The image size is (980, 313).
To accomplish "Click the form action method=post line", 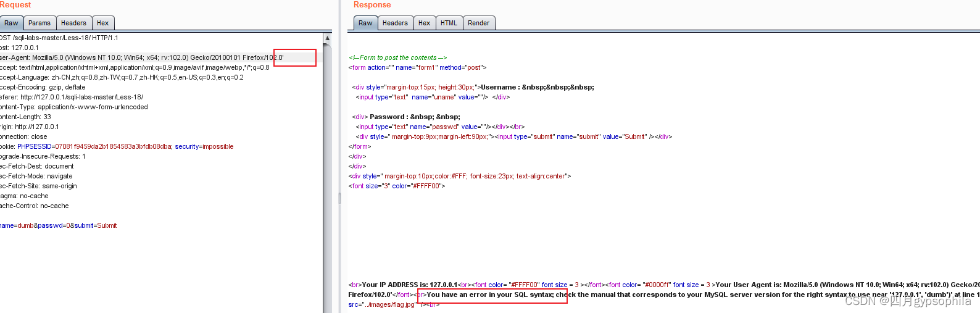I will pos(418,67).
